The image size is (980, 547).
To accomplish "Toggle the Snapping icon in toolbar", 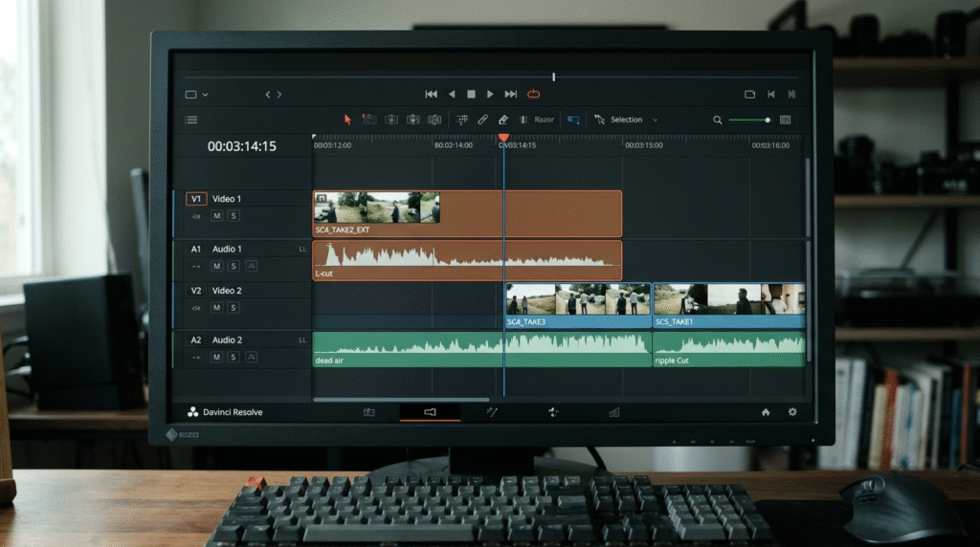I will [x=462, y=120].
